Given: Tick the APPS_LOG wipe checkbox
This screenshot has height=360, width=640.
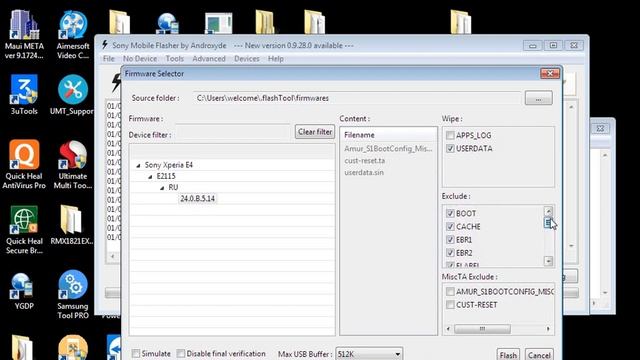Looking at the screenshot, I should [x=450, y=135].
